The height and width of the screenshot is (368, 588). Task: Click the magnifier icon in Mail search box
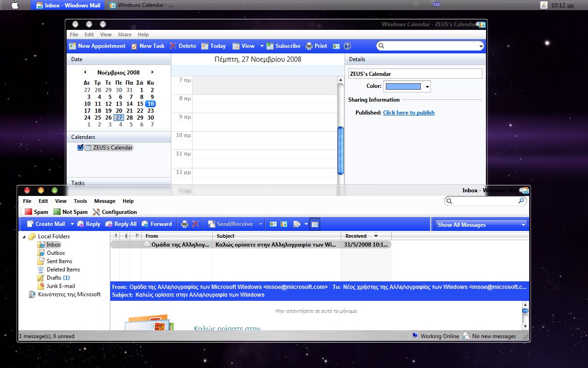point(521,201)
